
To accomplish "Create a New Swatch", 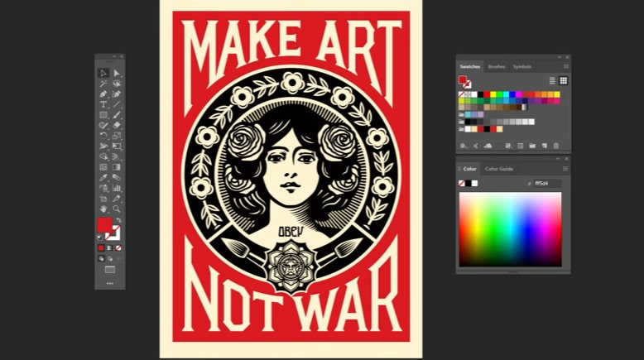I will coord(544,146).
